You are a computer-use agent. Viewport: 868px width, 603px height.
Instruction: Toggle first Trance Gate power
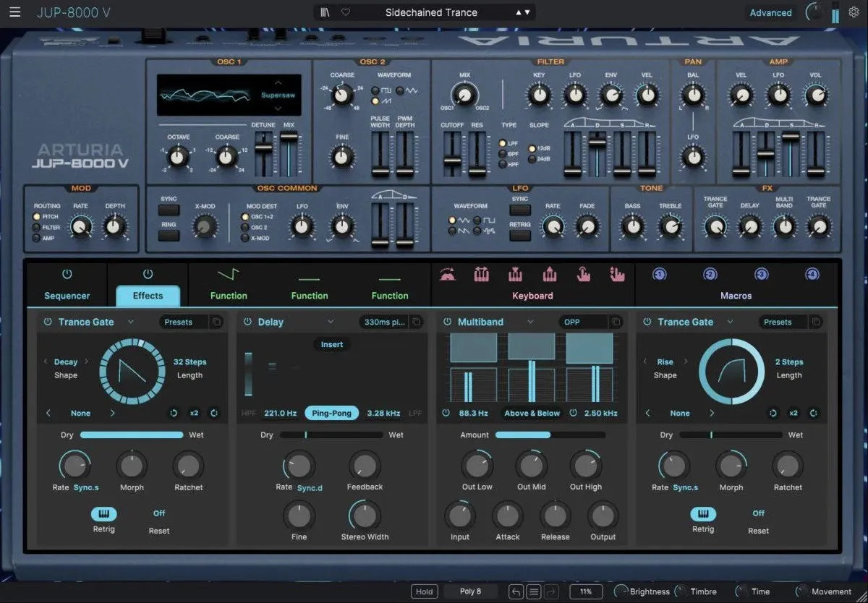(48, 322)
